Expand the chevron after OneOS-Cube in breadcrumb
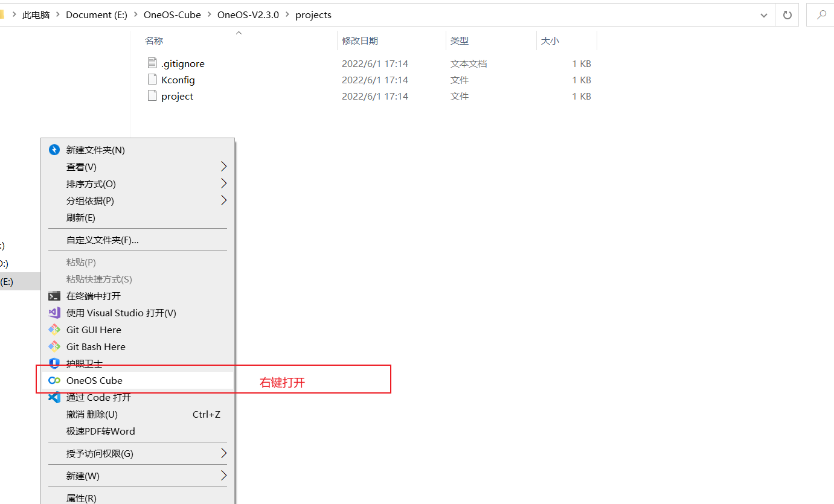 (210, 15)
